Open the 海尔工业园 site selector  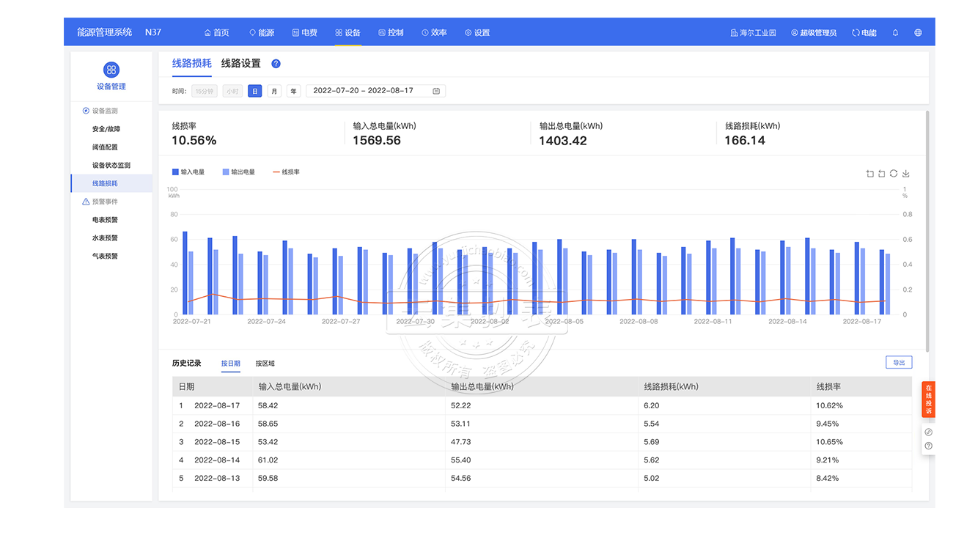[x=753, y=33]
